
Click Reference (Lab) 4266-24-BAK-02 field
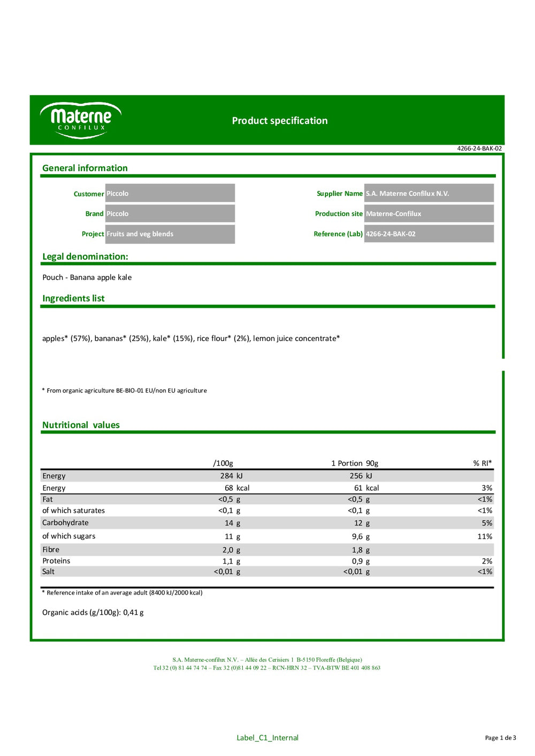[429, 234]
